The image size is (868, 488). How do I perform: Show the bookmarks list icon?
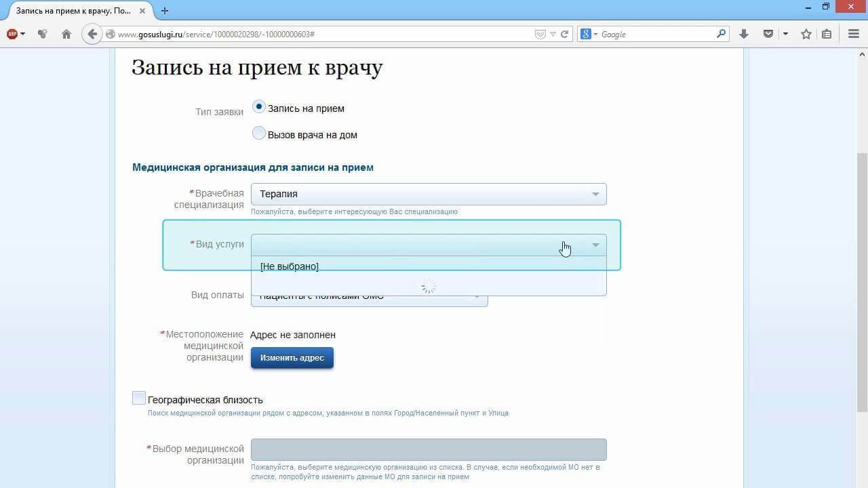[827, 34]
